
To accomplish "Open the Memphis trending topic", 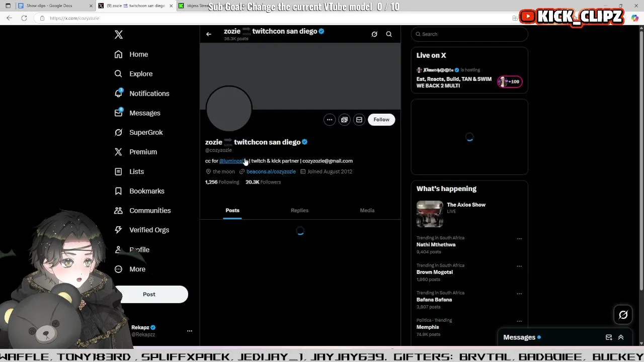I will click(428, 327).
